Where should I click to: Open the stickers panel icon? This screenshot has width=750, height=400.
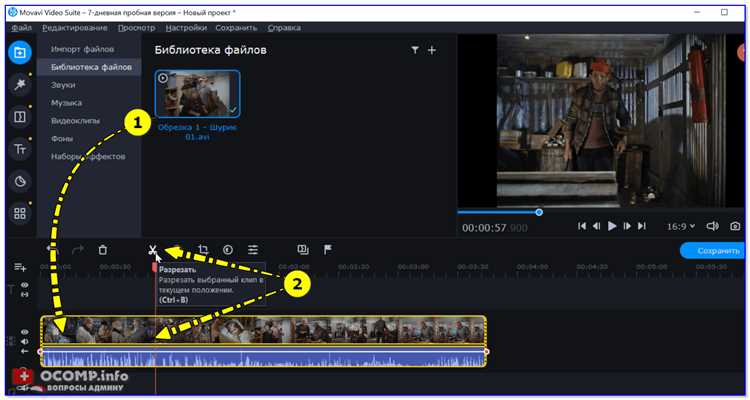pyautogui.click(x=20, y=181)
